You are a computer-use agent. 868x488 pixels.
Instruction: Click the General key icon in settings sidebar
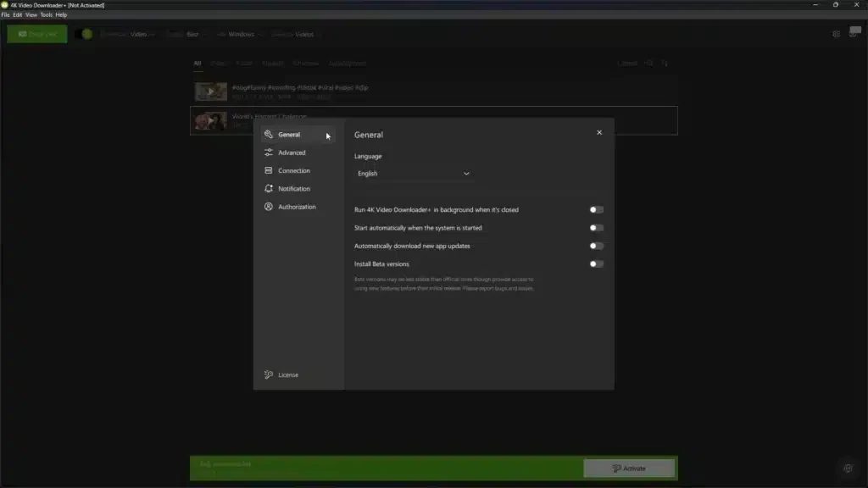click(x=269, y=135)
